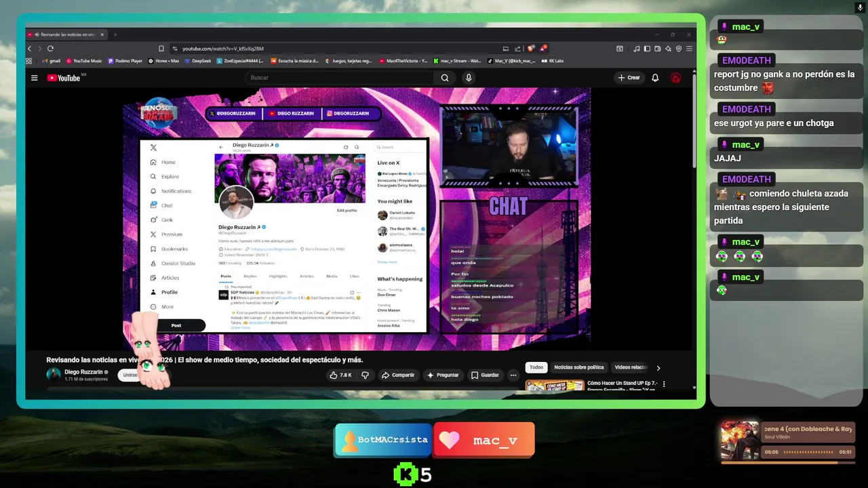Open Profile in the X sidebar
This screenshot has height=488, width=868.
coord(163,292)
